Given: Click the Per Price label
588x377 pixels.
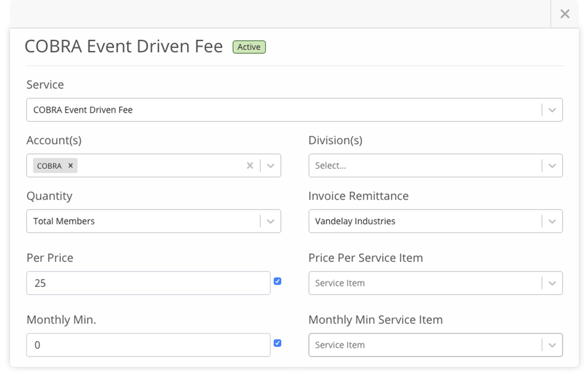Looking at the screenshot, I should click(x=50, y=258).
